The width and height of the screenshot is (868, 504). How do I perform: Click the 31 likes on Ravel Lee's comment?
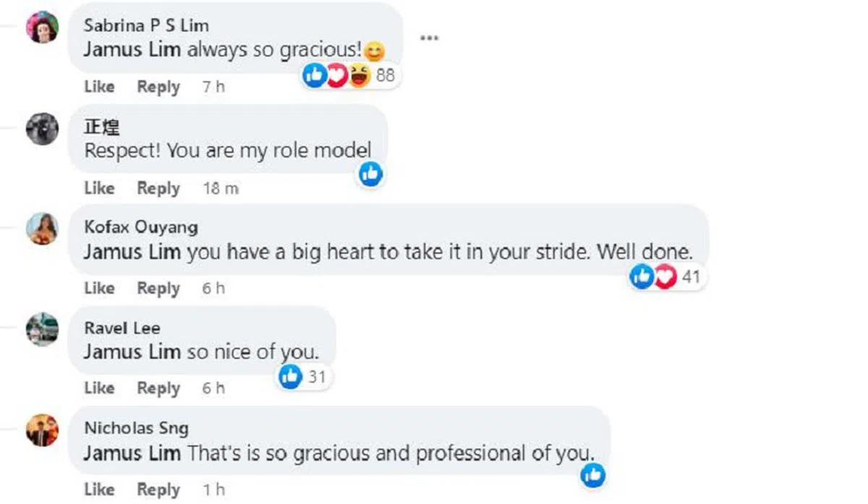304,376
